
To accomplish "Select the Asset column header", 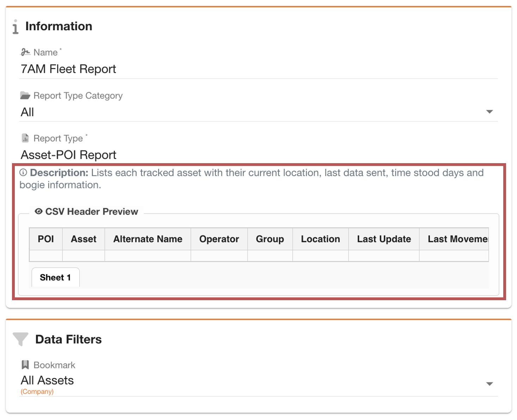I will (84, 239).
